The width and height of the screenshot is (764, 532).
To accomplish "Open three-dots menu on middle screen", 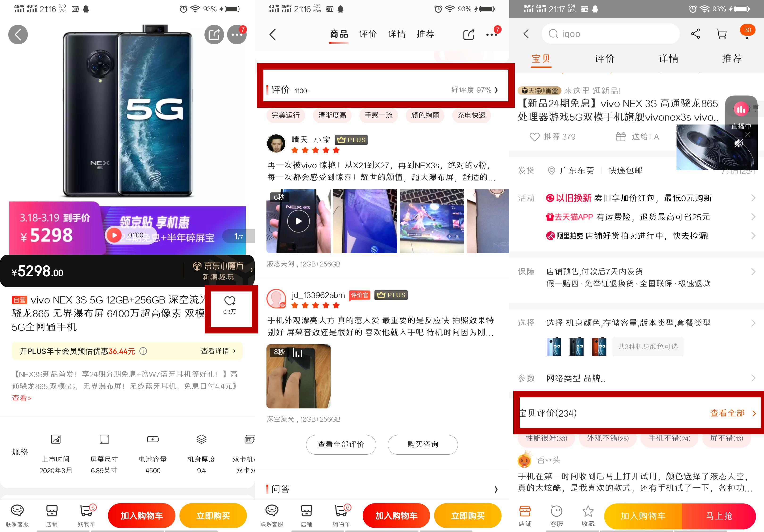I will click(x=491, y=34).
